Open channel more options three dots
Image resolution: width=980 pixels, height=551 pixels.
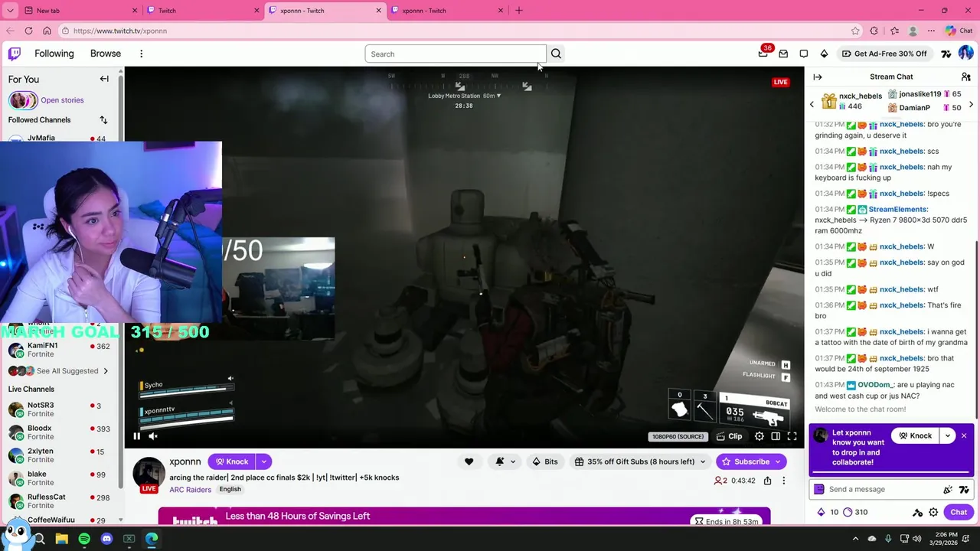pyautogui.click(x=783, y=481)
